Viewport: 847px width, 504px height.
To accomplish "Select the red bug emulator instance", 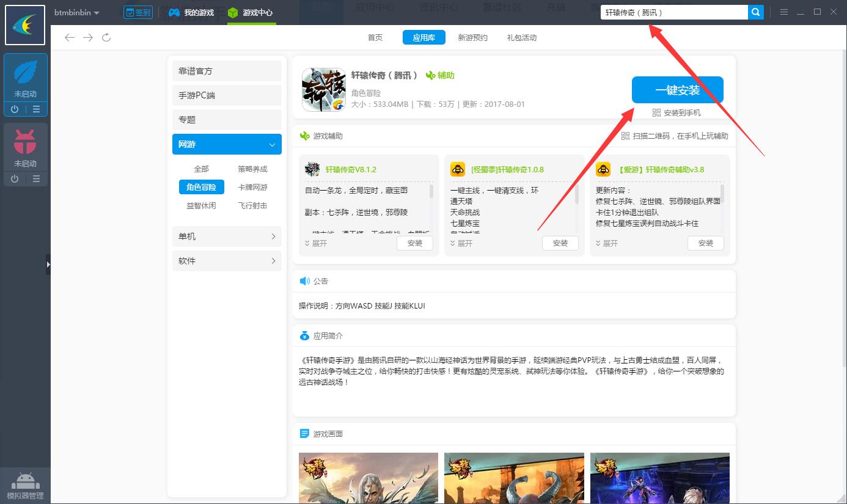I will point(25,148).
